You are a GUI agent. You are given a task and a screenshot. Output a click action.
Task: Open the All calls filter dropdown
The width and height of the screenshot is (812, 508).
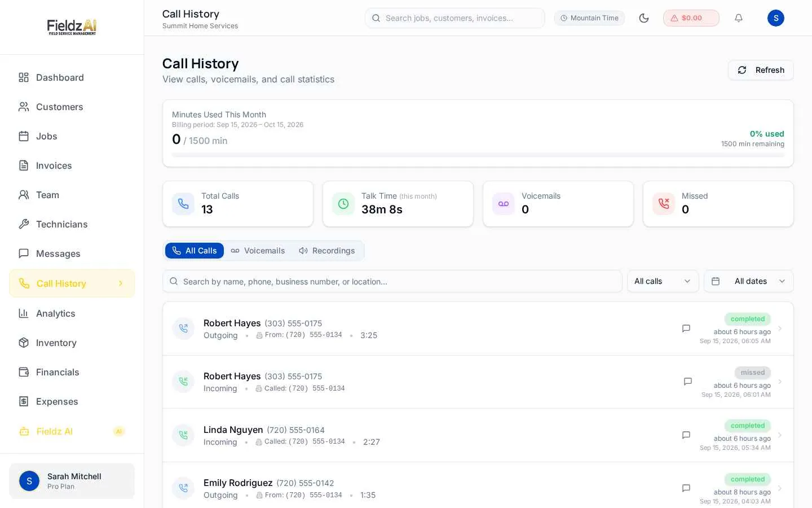point(663,281)
